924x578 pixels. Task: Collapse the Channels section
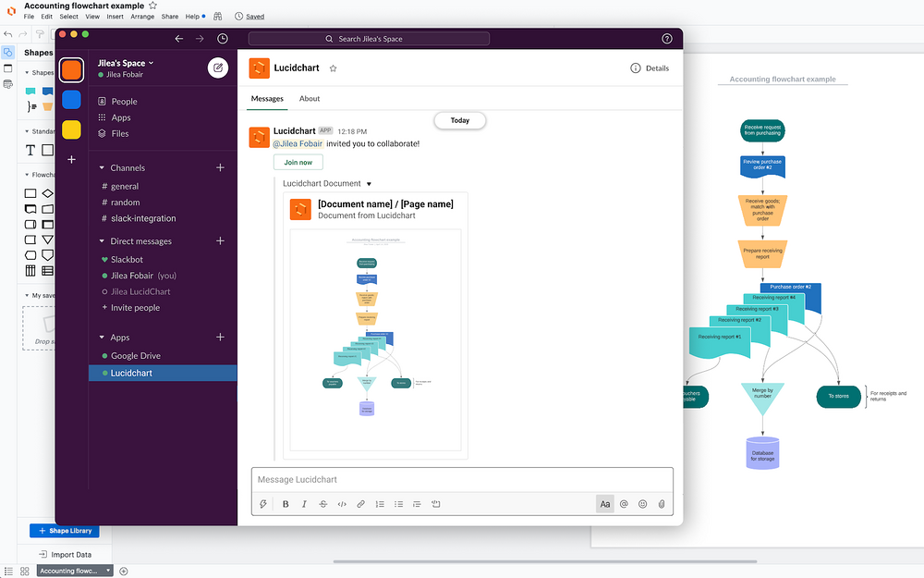click(x=102, y=168)
